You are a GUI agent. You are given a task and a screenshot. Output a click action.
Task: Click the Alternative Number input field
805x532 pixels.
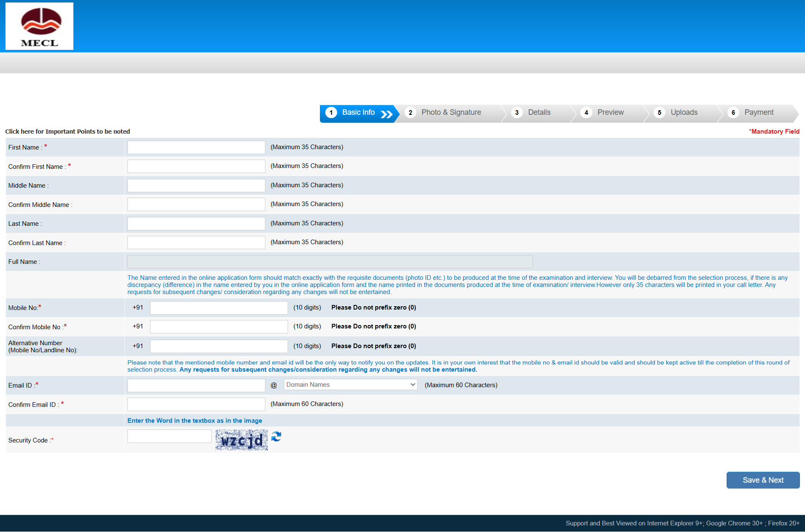click(x=219, y=346)
